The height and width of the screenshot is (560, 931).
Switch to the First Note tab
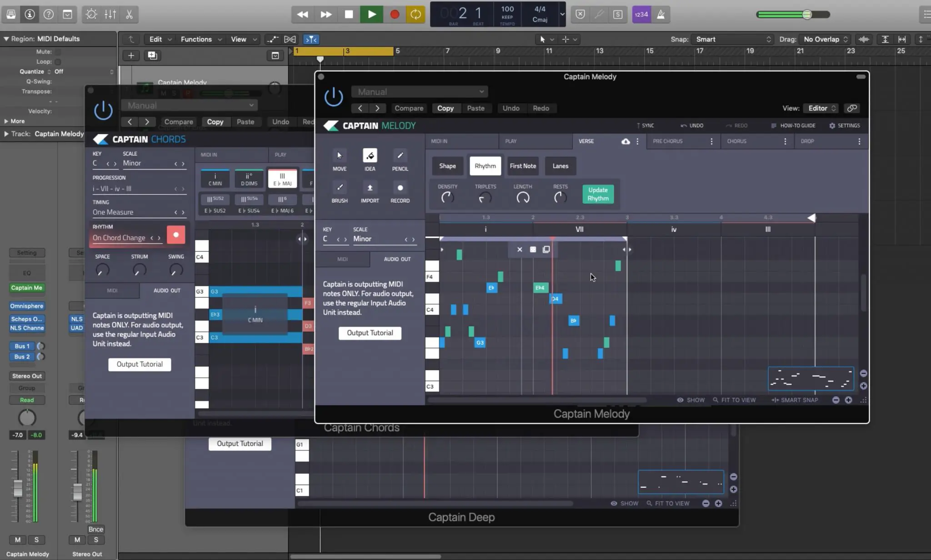point(522,166)
